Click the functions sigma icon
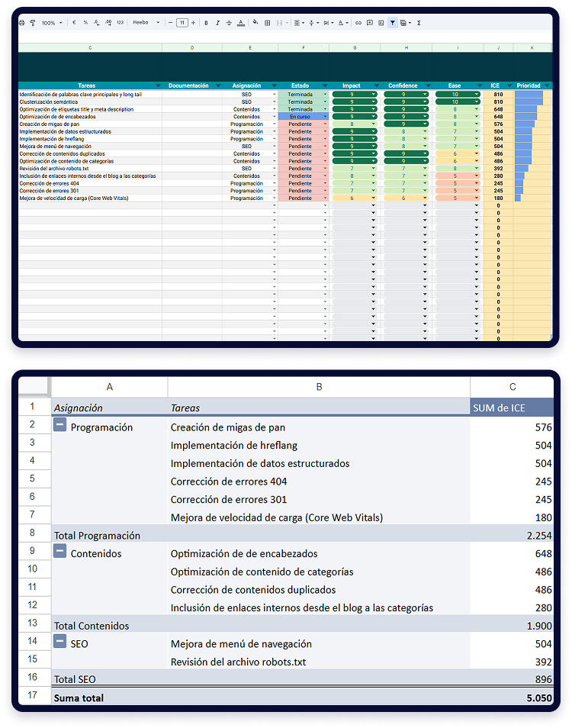This screenshot has width=572, height=728. pos(419,23)
